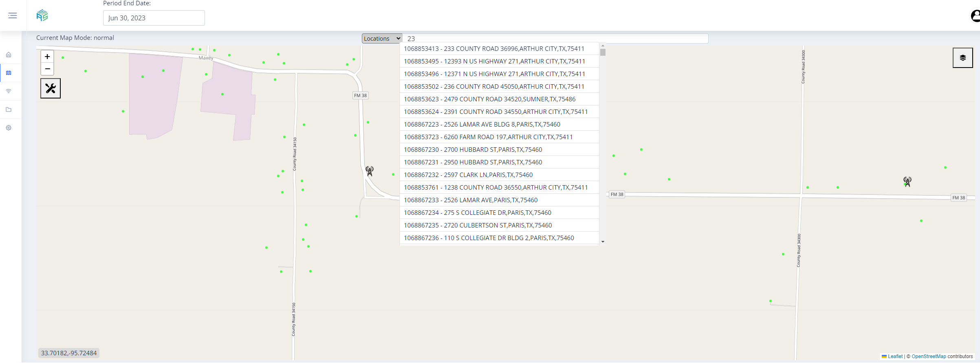Select 2950 HUBBARD ST result
Viewport: 980px width, 363px height.
click(x=500, y=162)
